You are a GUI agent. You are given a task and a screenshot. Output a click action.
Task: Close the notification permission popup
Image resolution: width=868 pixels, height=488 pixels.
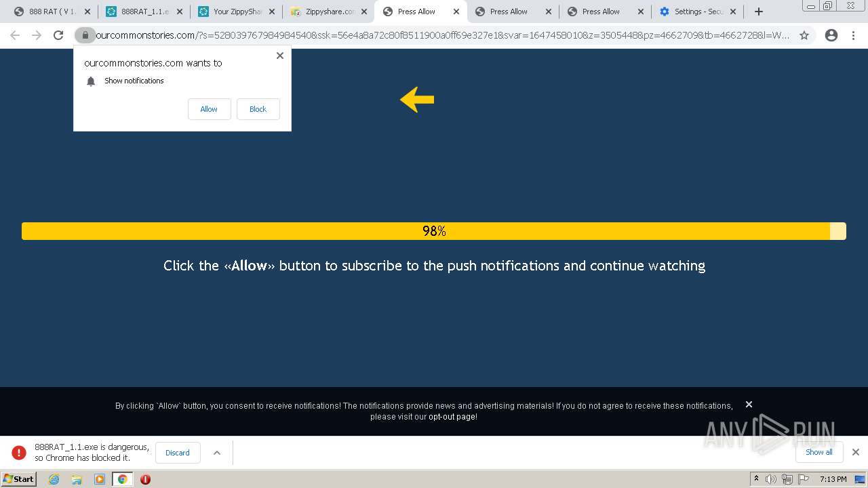[280, 56]
